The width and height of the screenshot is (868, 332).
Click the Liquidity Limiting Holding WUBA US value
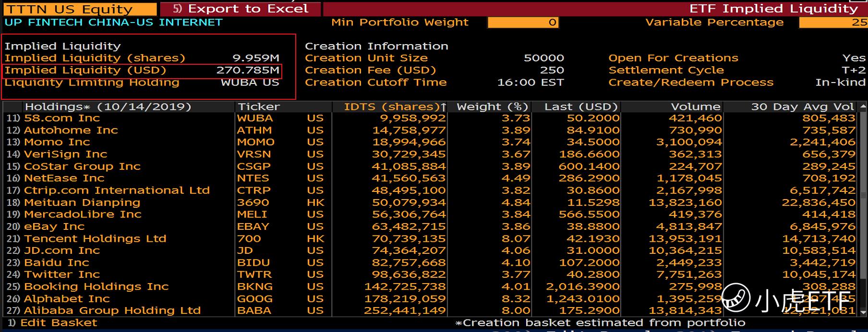coord(250,83)
